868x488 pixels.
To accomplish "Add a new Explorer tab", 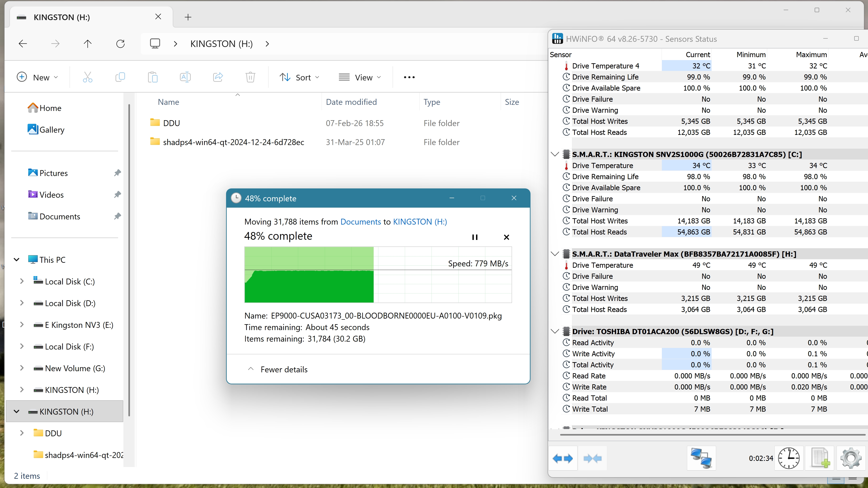I will pyautogui.click(x=188, y=17).
